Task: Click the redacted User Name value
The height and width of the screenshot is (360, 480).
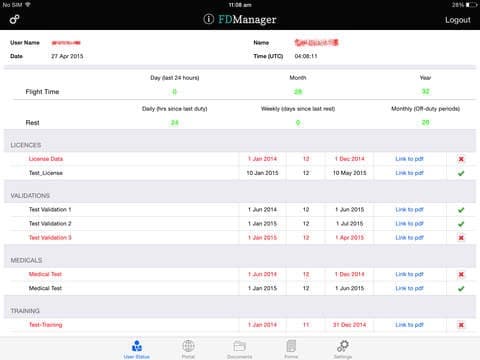Action: pyautogui.click(x=66, y=43)
